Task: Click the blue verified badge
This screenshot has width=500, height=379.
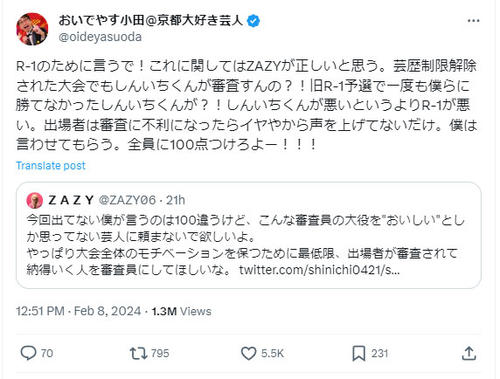Action: [x=254, y=21]
